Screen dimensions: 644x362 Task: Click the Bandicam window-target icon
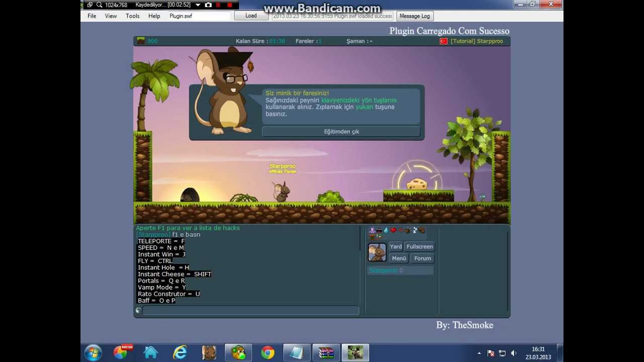(x=90, y=5)
